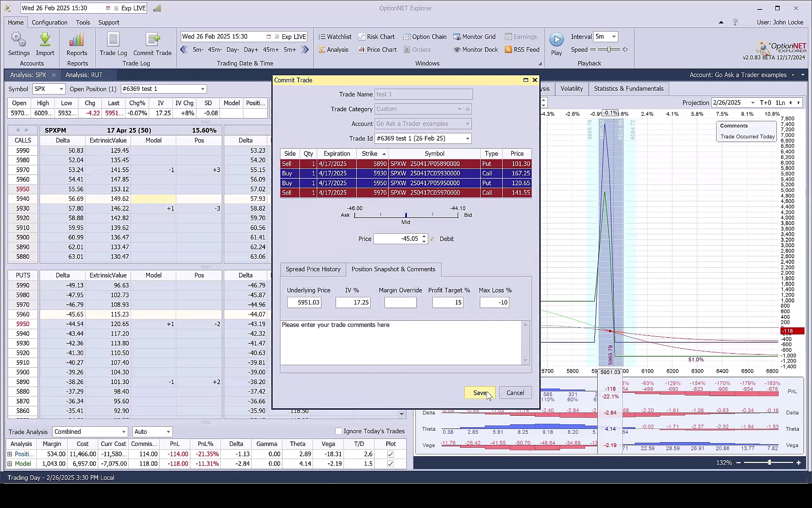Viewport: 812px width, 508px height.
Task: Collapse the ribbon with the up arrow
Action: (x=721, y=22)
